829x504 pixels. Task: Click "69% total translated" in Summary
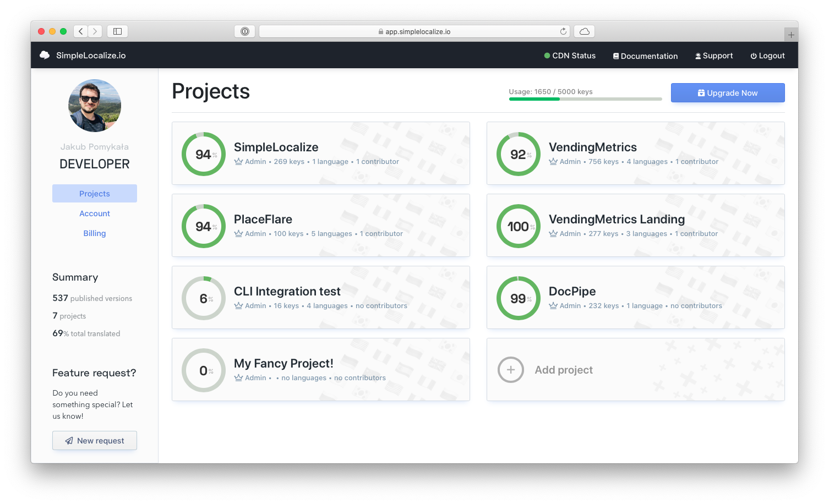click(86, 333)
